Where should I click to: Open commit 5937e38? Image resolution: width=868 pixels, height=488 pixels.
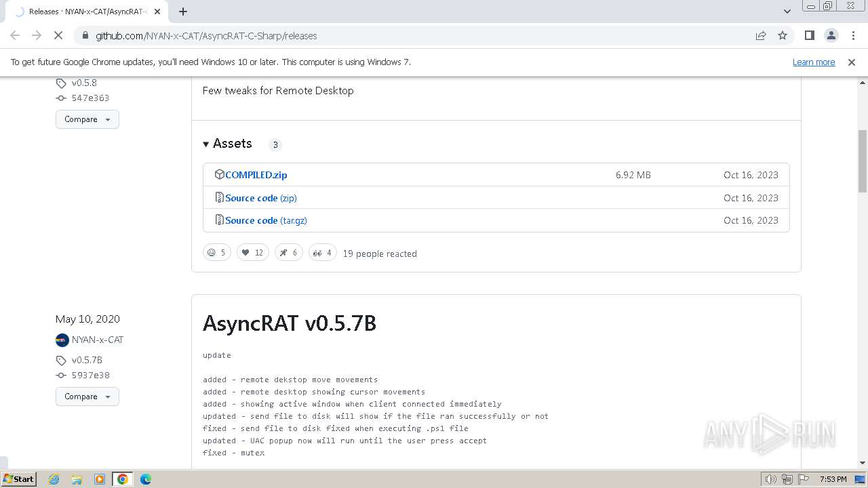pos(90,375)
